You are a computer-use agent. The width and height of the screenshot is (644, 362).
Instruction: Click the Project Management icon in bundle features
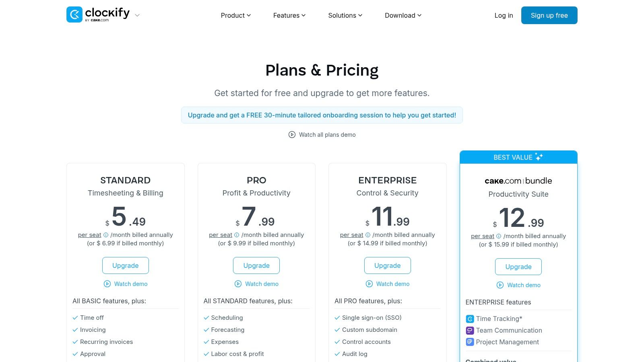point(470,342)
